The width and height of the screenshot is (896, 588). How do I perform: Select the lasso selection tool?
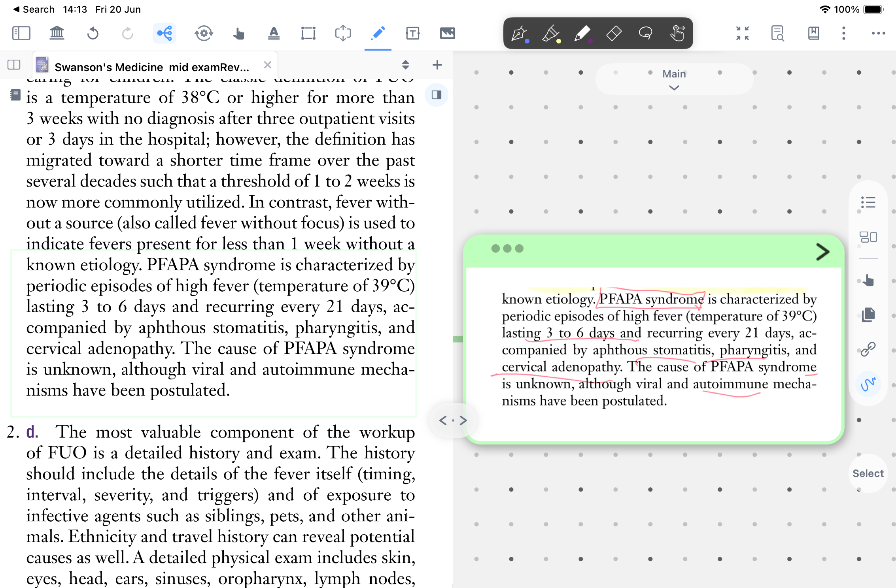pos(645,34)
